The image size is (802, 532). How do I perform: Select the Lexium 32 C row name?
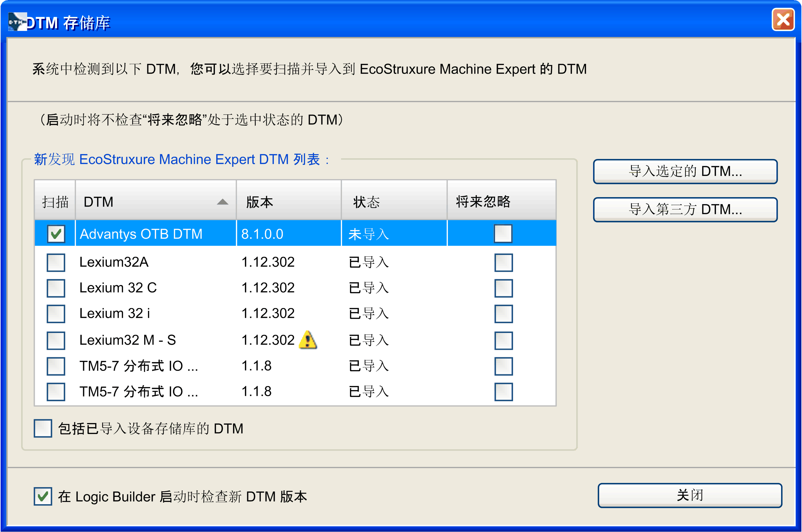tap(118, 288)
